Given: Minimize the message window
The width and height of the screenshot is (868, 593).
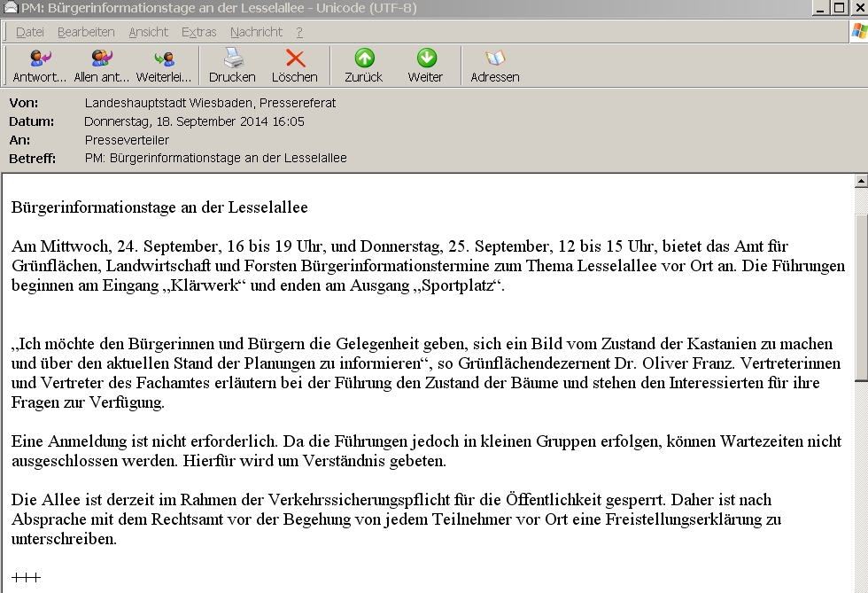Looking at the screenshot, I should 820,8.
